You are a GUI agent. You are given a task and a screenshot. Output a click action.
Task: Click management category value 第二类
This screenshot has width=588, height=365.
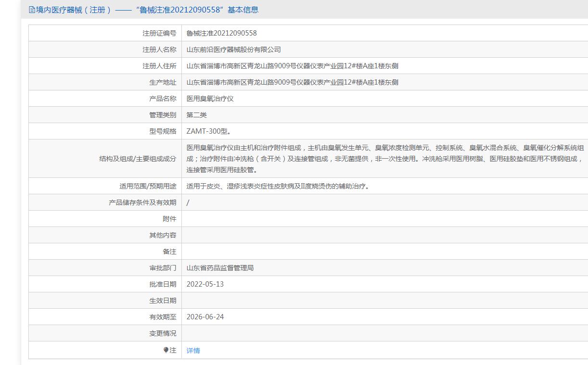[196, 115]
